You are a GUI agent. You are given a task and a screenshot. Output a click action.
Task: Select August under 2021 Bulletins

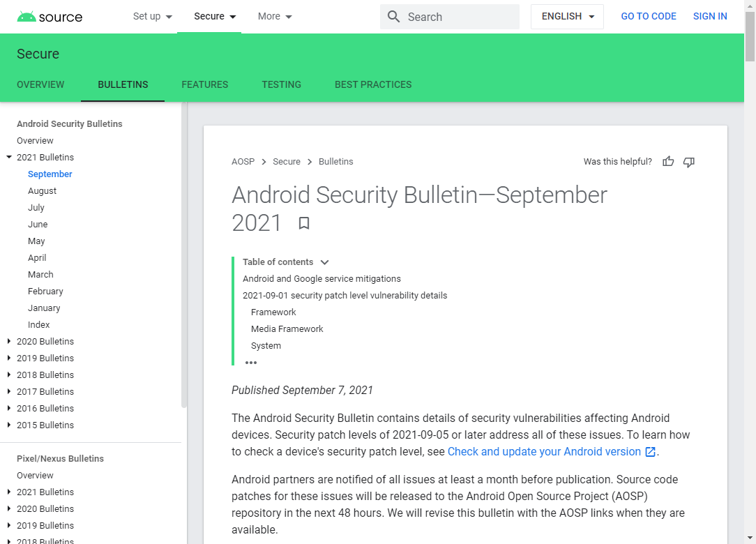[42, 190]
